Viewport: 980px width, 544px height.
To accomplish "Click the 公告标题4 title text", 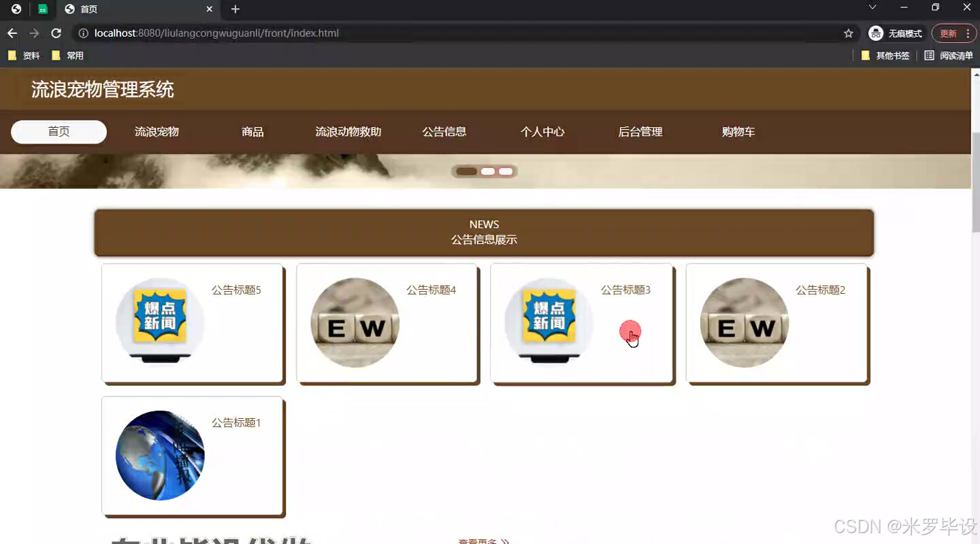I will point(431,290).
